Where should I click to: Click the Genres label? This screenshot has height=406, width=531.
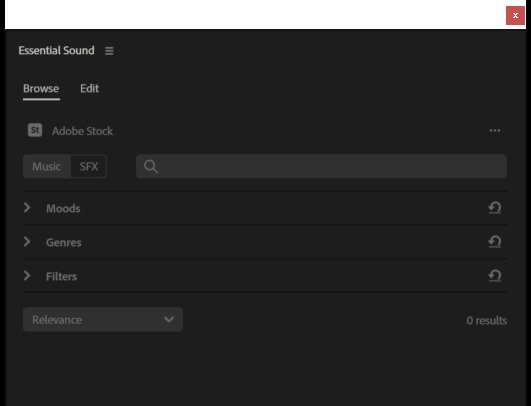[64, 242]
